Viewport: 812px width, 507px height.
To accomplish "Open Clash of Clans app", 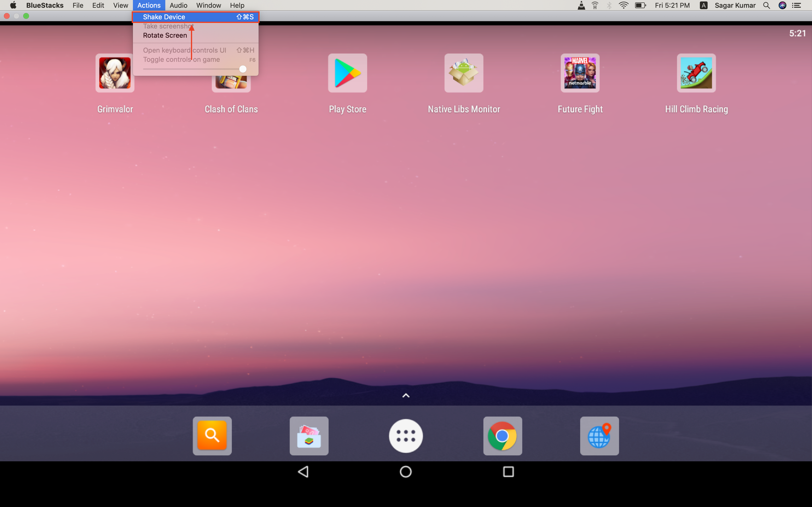I will pos(231,73).
